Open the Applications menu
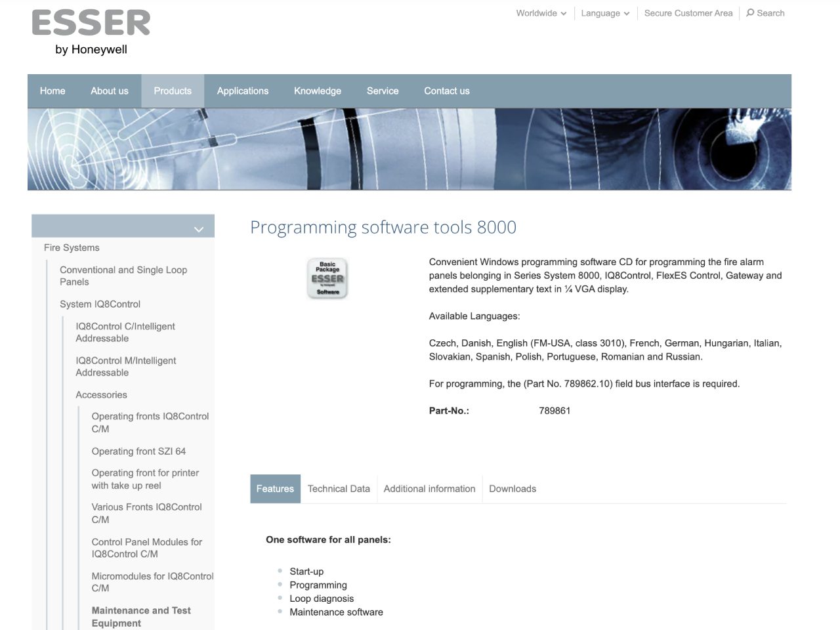This screenshot has width=840, height=630. pos(243,91)
